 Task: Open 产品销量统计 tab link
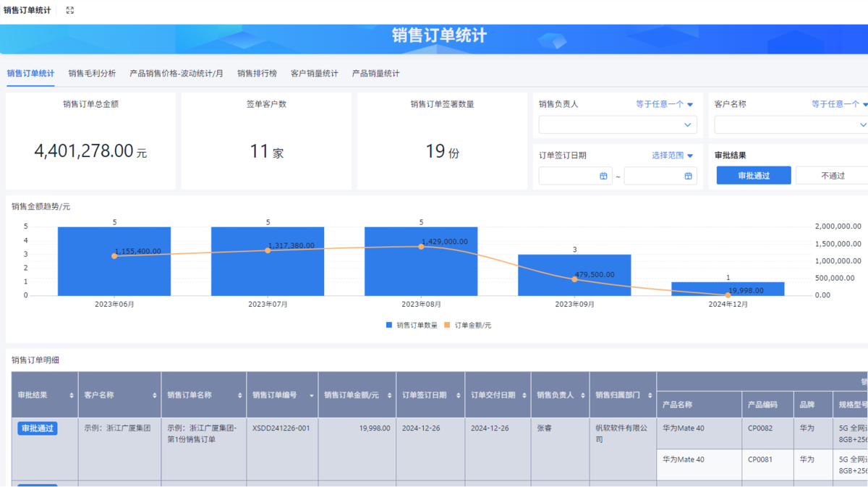click(x=375, y=73)
